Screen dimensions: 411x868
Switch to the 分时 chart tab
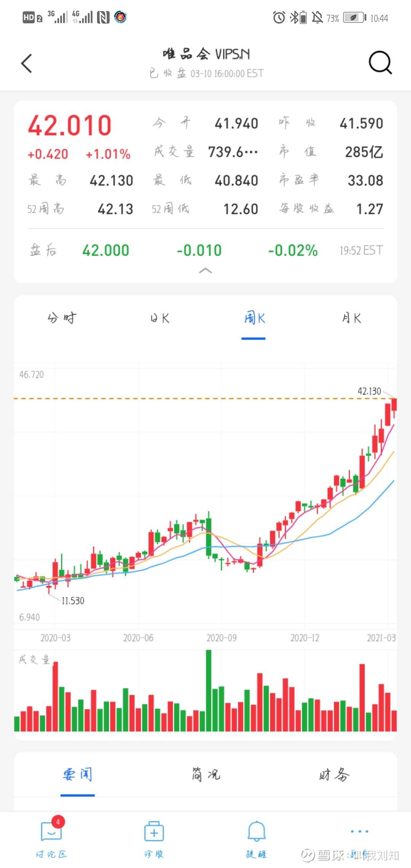pos(62,318)
